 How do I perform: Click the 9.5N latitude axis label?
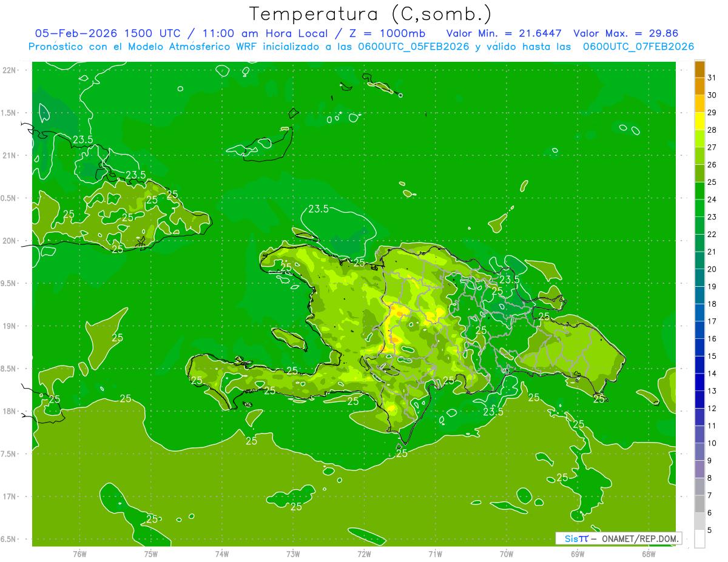click(x=8, y=283)
